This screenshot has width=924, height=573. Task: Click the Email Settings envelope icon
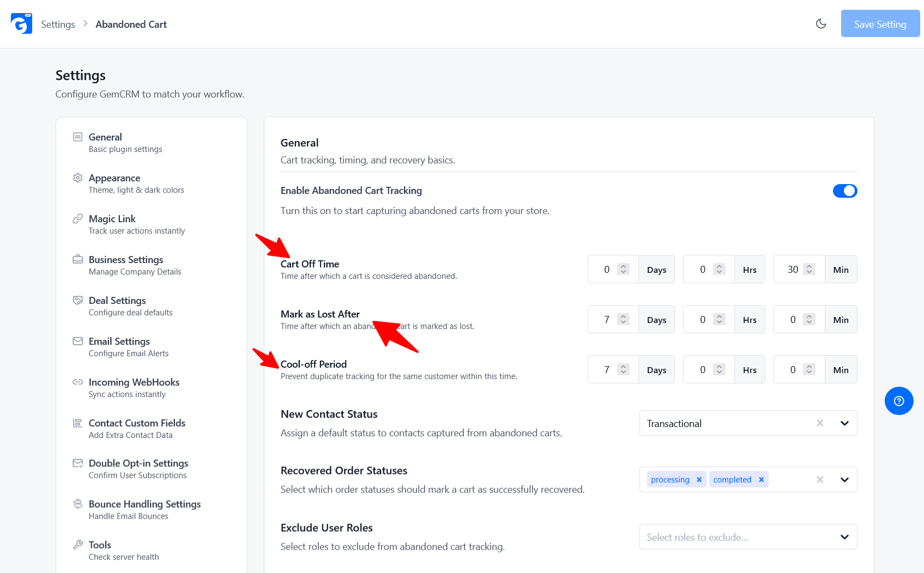pyautogui.click(x=78, y=341)
